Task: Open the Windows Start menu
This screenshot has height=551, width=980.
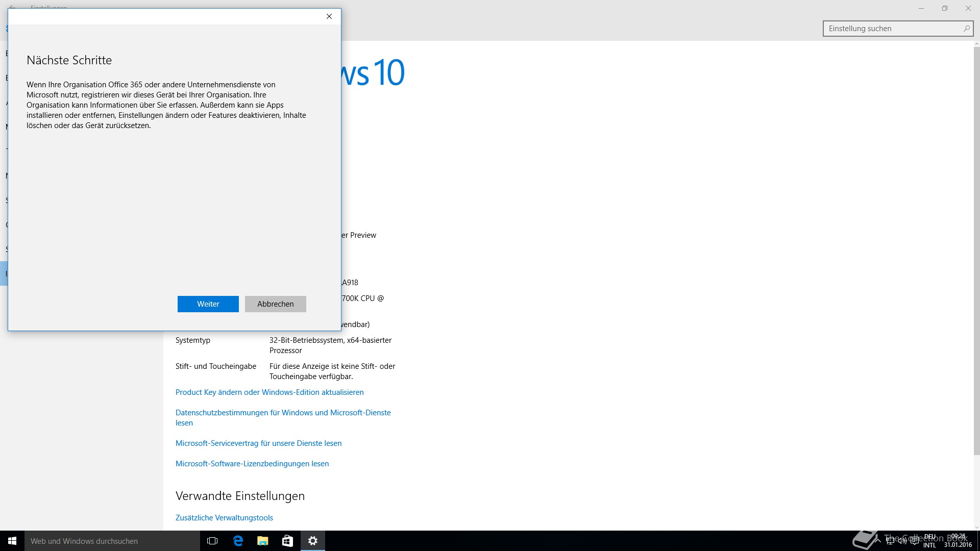Action: (x=12, y=541)
